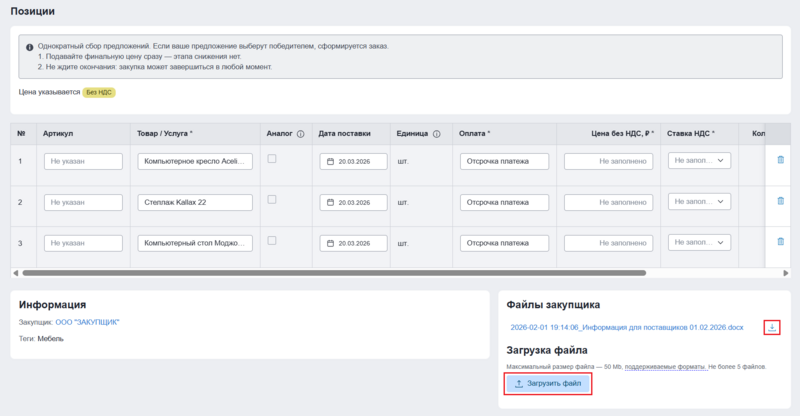Tick the Аналог checkbox for Стеллаж Kallax 22
This screenshot has height=416, width=800.
(x=272, y=200)
